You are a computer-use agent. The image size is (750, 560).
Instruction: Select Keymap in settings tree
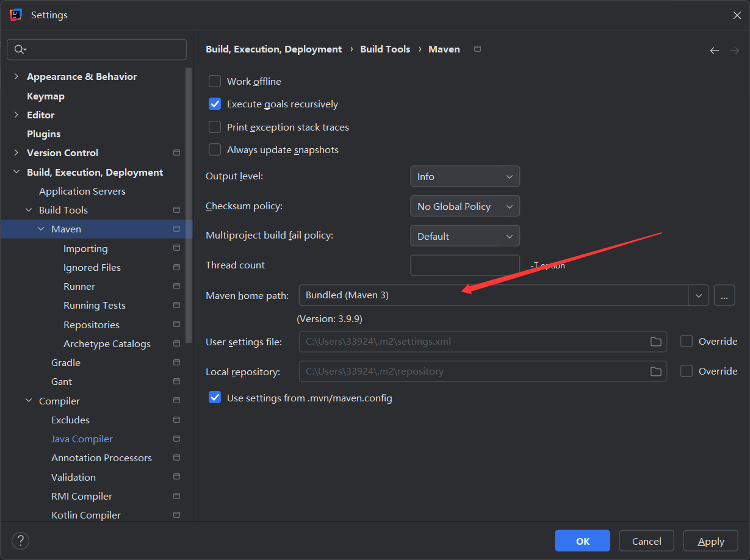[46, 96]
